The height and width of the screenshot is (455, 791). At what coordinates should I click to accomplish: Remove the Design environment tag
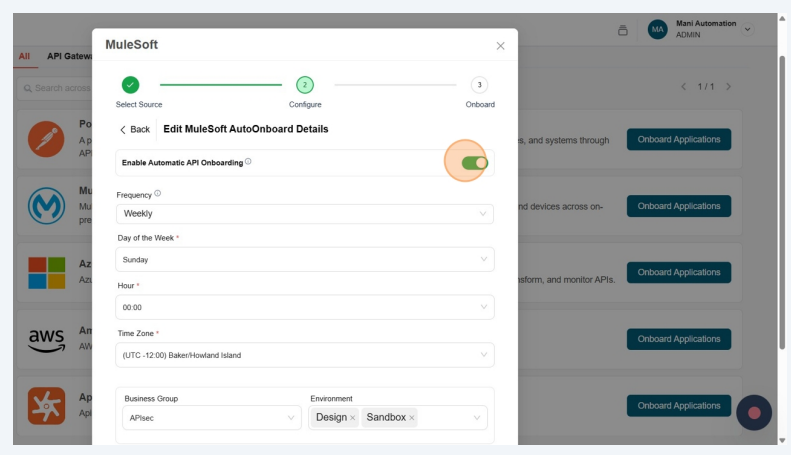[353, 418]
